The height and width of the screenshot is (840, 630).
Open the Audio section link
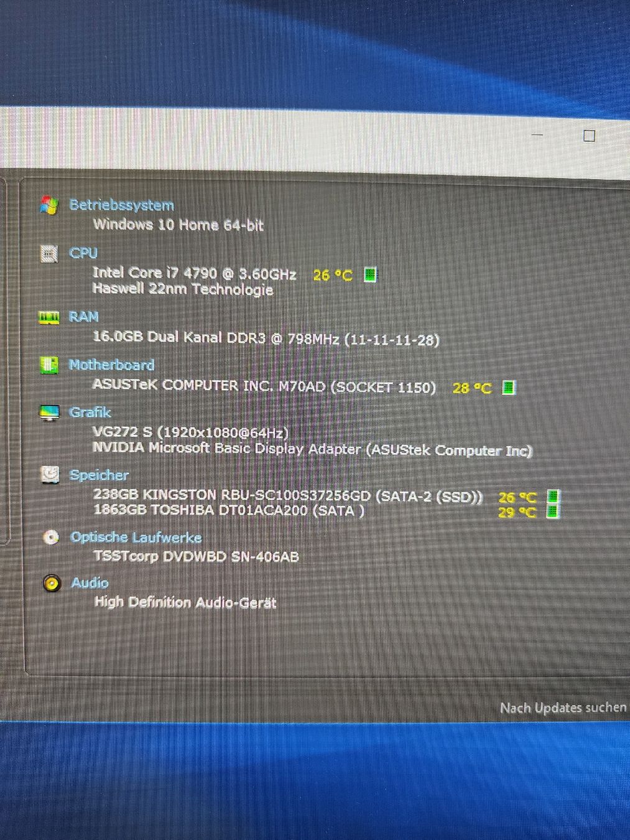(90, 583)
